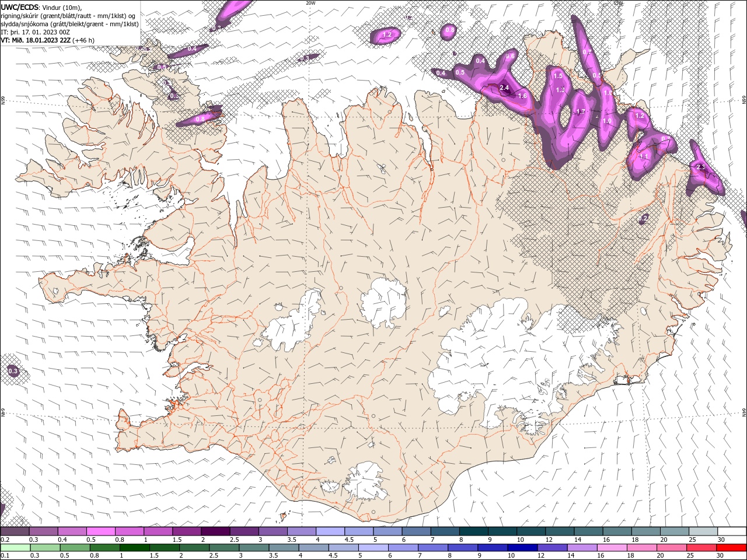Click the UWC/ECDS title text
The height and width of the screenshot is (560, 747).
tap(20, 7)
